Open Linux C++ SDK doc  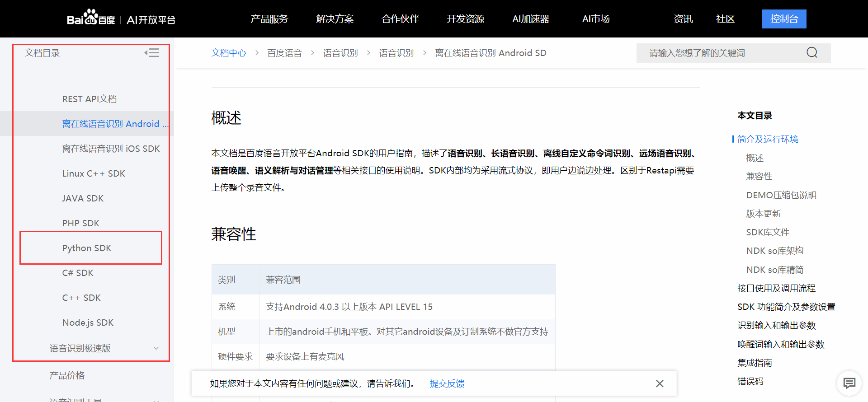coord(94,173)
